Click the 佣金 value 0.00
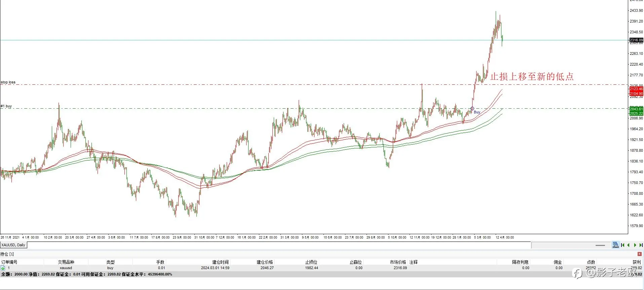The height and width of the screenshot is (290, 644). [x=559, y=268]
